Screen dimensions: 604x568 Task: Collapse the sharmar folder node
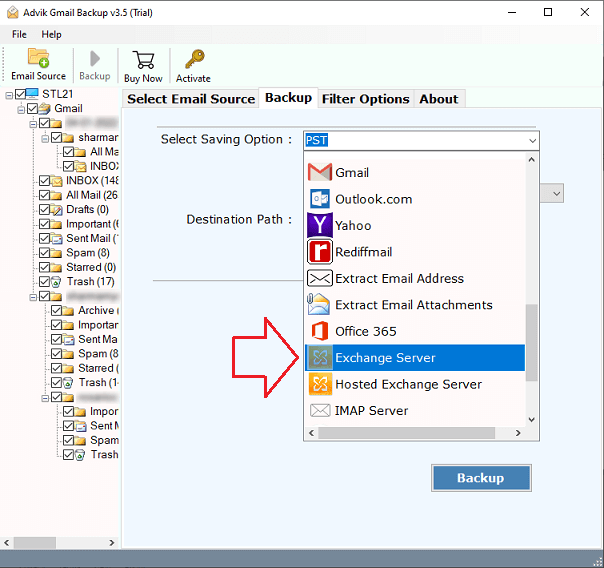pos(45,139)
